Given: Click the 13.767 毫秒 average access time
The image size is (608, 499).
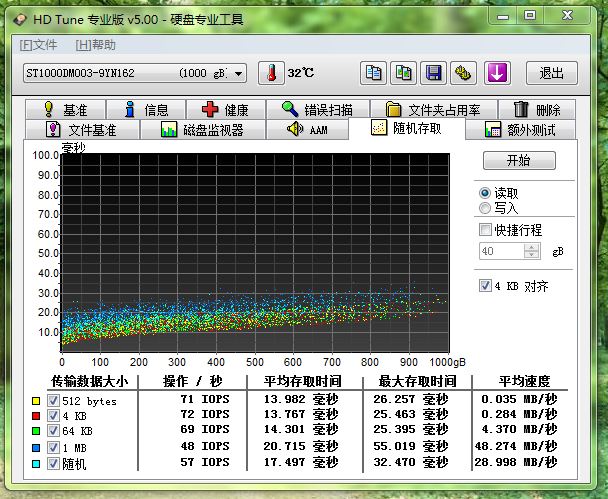Looking at the screenshot, I should point(301,414).
